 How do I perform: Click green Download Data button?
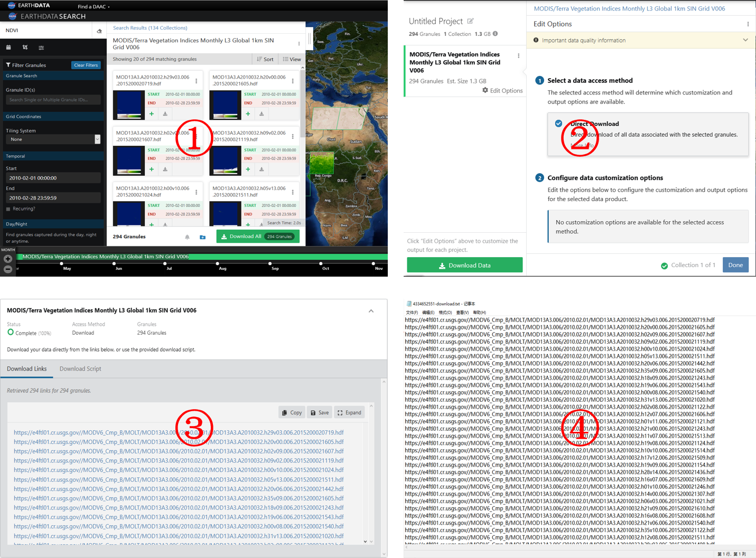click(x=464, y=265)
